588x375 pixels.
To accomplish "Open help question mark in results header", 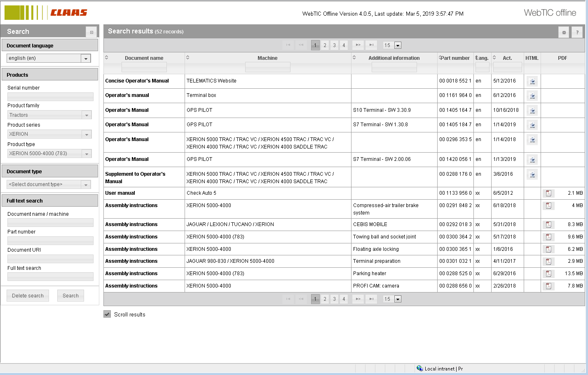I will 577,32.
